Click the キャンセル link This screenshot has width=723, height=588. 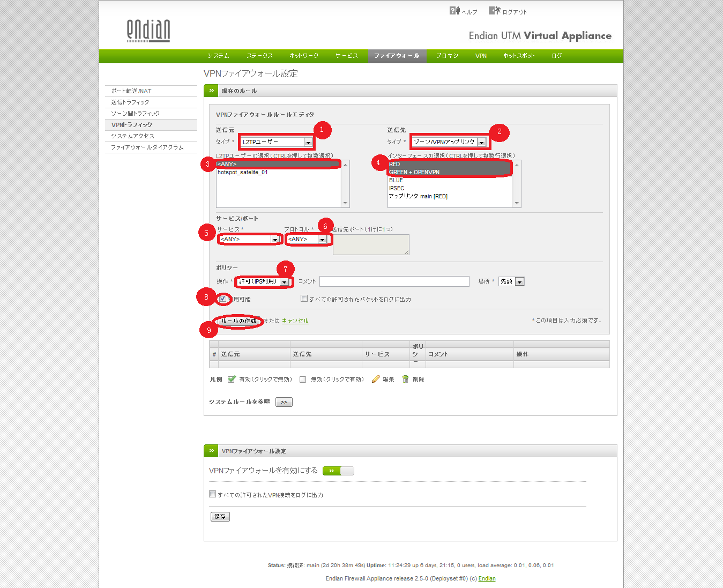(x=295, y=321)
